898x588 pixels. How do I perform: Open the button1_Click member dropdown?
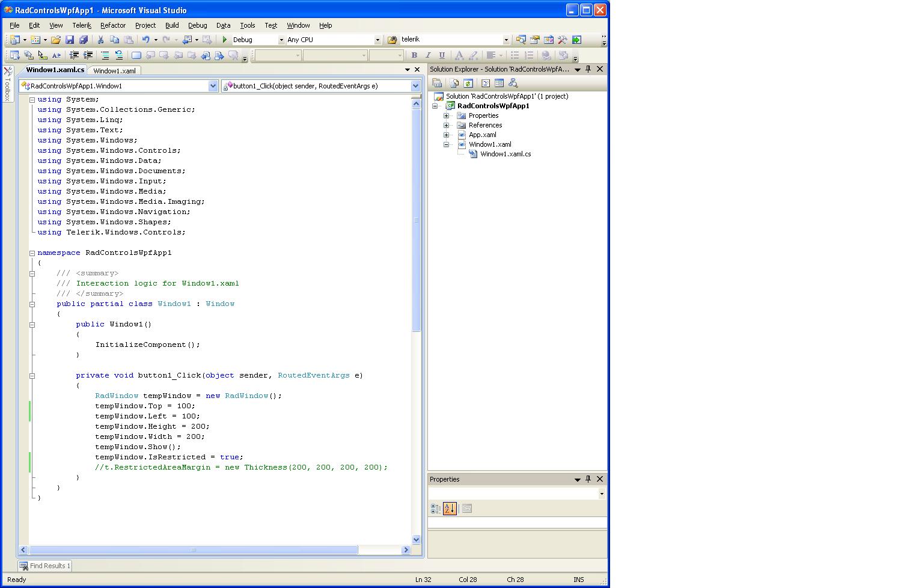pyautogui.click(x=415, y=86)
